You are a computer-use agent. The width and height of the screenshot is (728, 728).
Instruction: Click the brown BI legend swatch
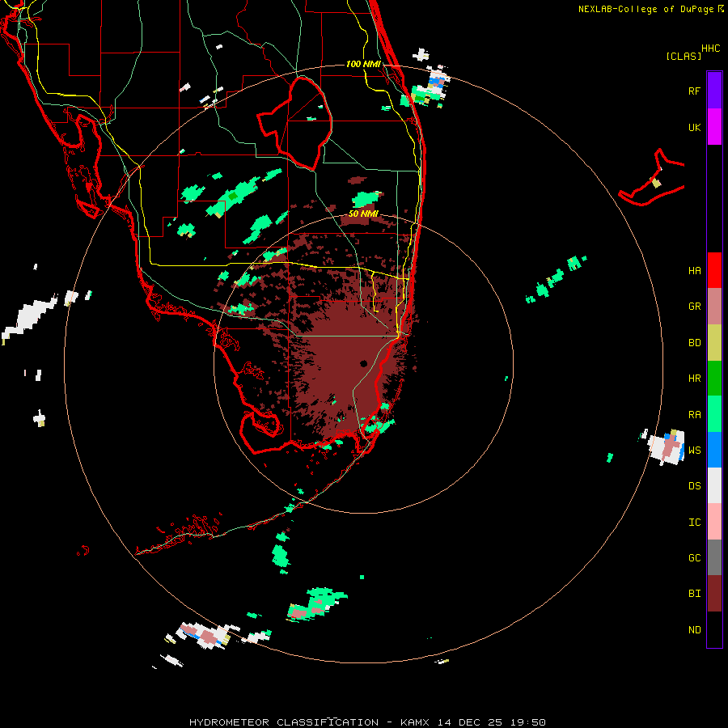(714, 594)
